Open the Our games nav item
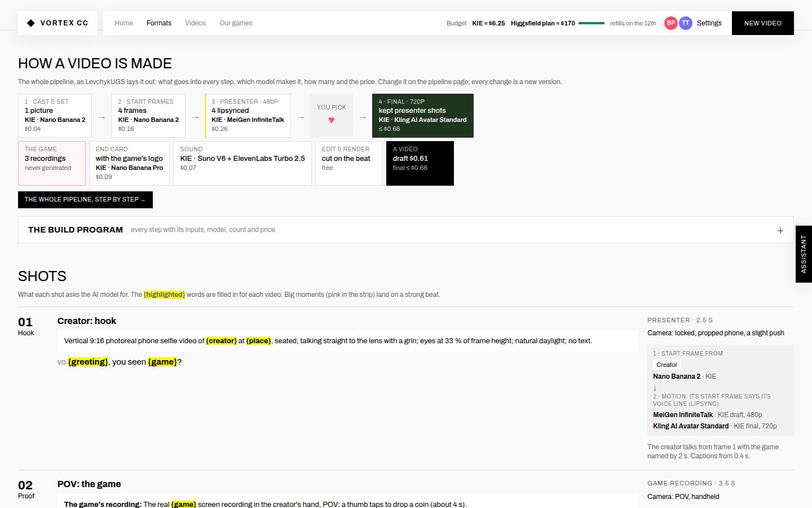 point(236,23)
